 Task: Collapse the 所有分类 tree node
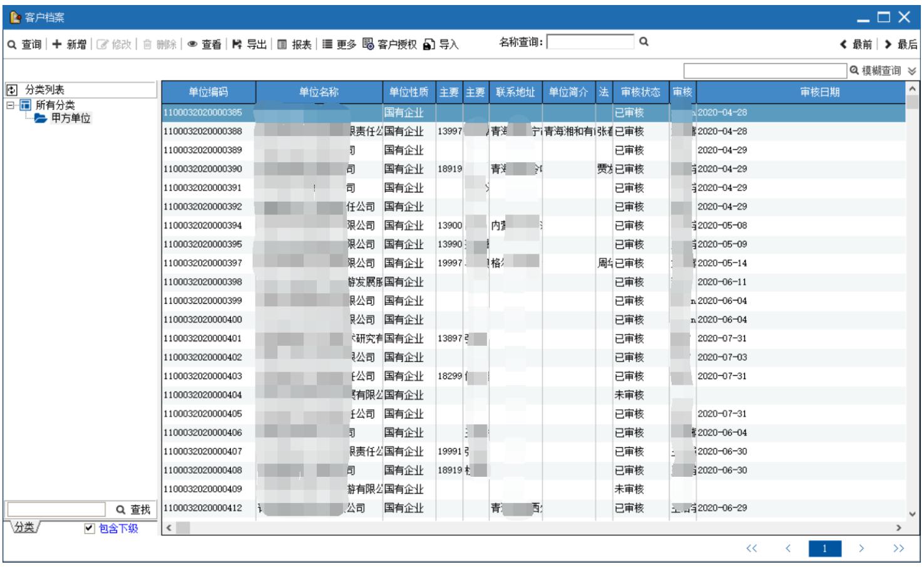[x=11, y=105]
